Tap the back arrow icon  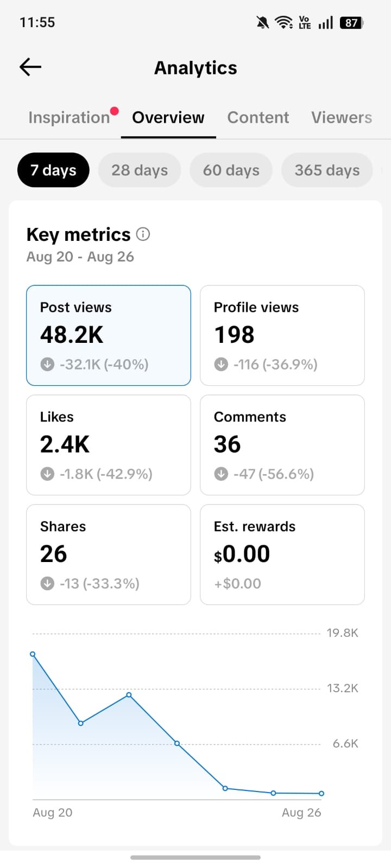[x=30, y=67]
